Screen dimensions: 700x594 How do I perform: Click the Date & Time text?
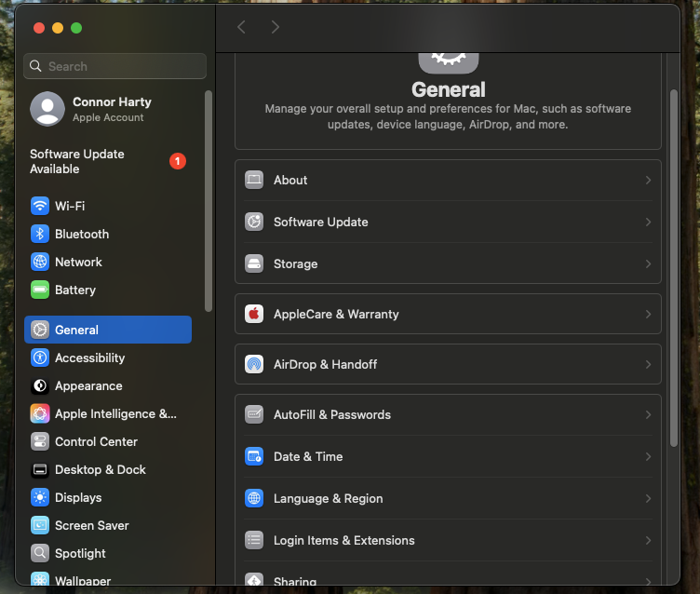point(308,456)
